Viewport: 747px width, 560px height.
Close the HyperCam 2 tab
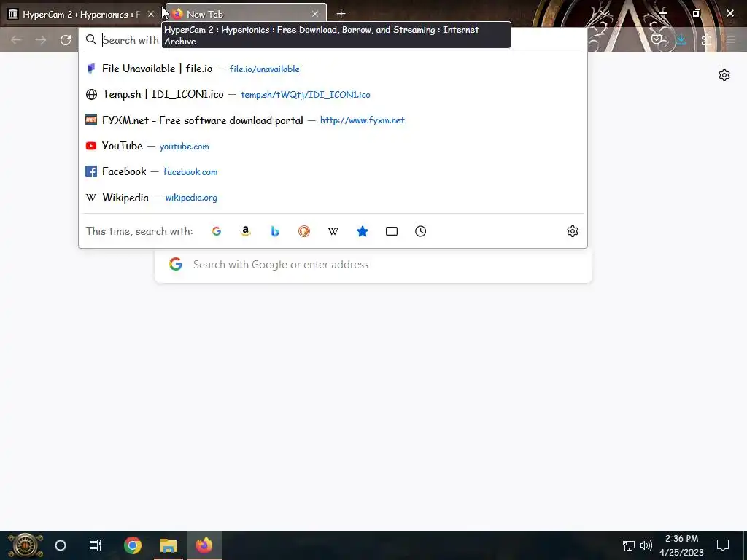point(150,14)
